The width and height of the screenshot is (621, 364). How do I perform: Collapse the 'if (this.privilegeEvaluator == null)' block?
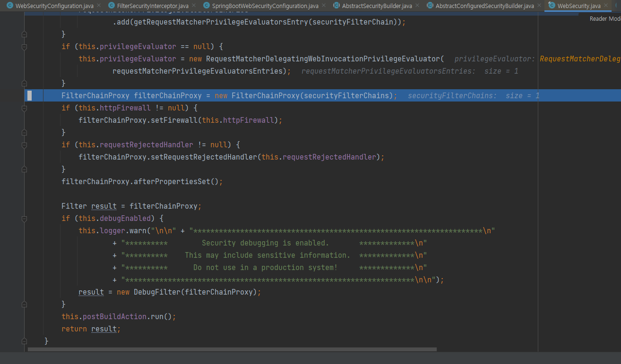pos(24,47)
